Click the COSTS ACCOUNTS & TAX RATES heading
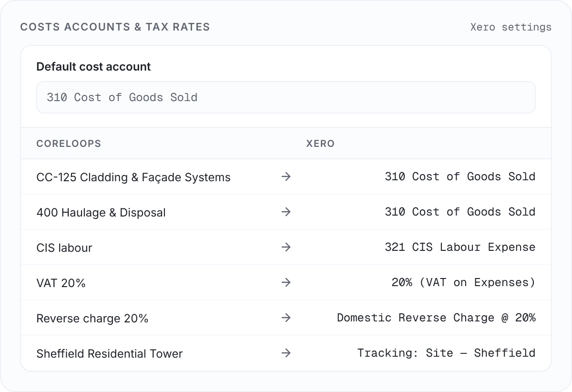This screenshot has height=392, width=572. click(115, 27)
